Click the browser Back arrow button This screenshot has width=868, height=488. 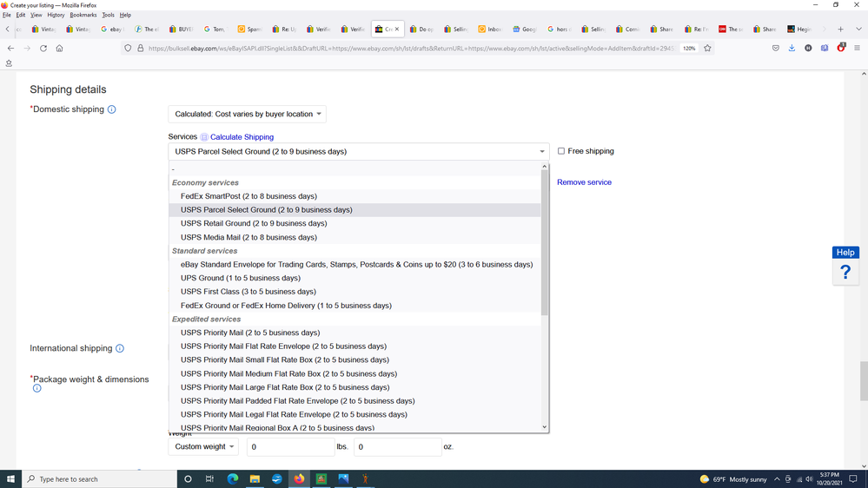tap(10, 48)
